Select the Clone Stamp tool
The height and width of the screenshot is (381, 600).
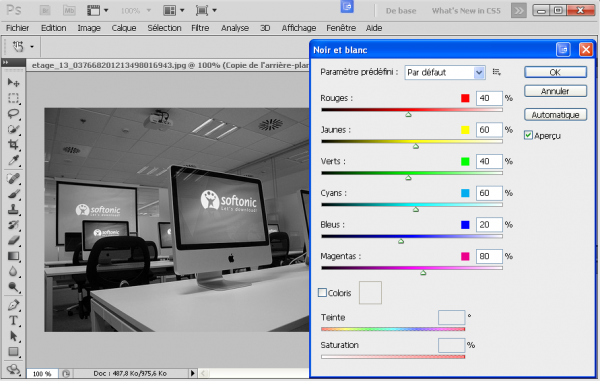tap(13, 209)
